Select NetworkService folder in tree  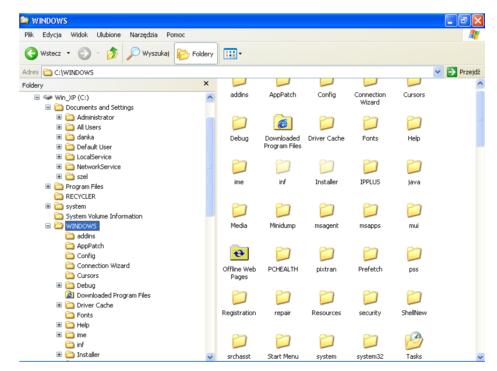tap(93, 167)
